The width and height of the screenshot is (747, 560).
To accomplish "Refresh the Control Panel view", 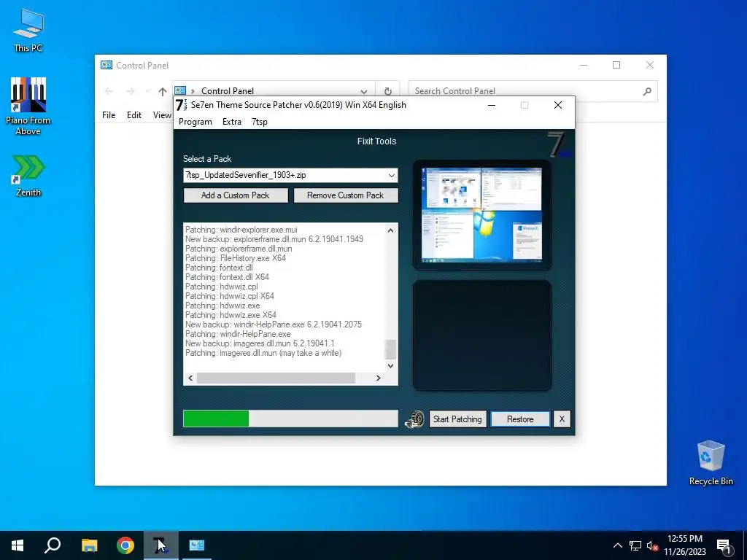I will pos(388,91).
